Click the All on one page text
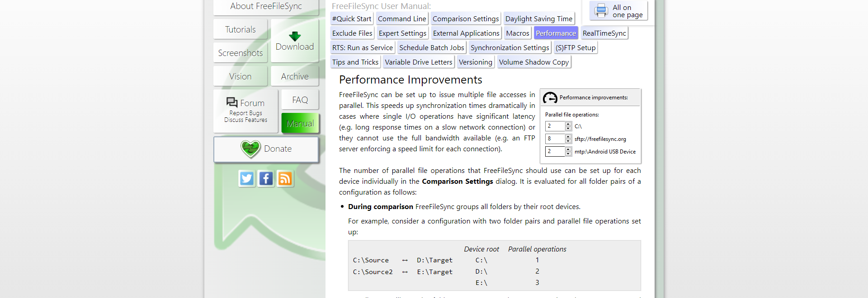 pos(627,11)
